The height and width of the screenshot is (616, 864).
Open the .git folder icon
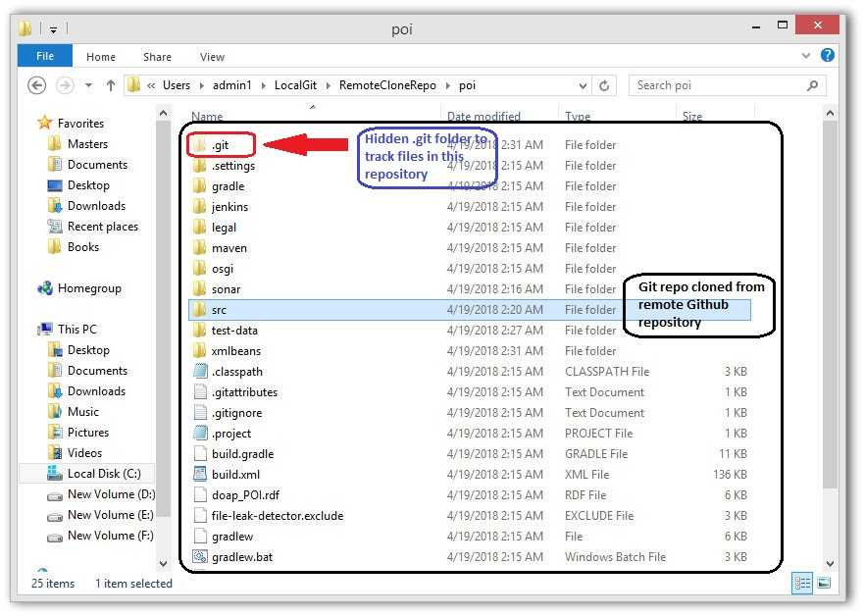click(x=200, y=145)
